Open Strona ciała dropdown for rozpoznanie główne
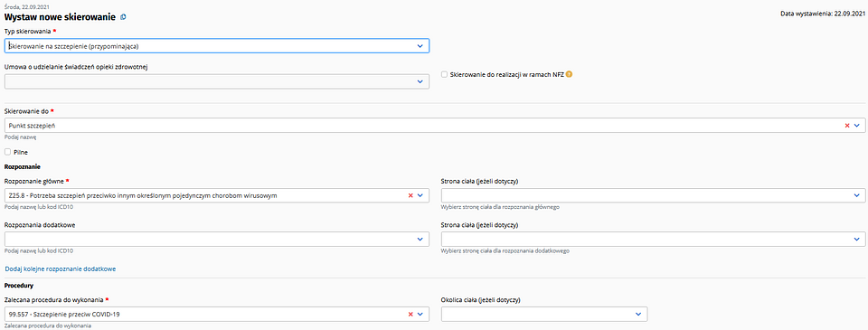This screenshot has width=868, height=330. (x=857, y=195)
